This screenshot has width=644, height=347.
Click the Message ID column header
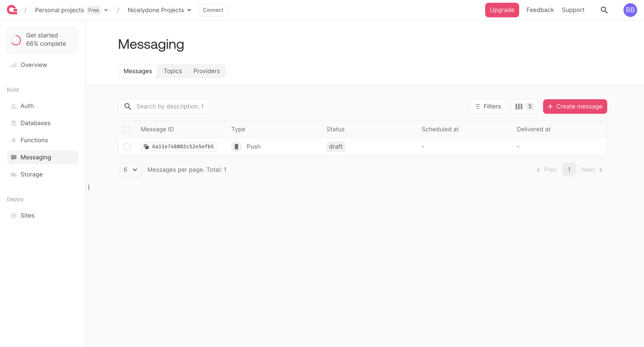(157, 130)
